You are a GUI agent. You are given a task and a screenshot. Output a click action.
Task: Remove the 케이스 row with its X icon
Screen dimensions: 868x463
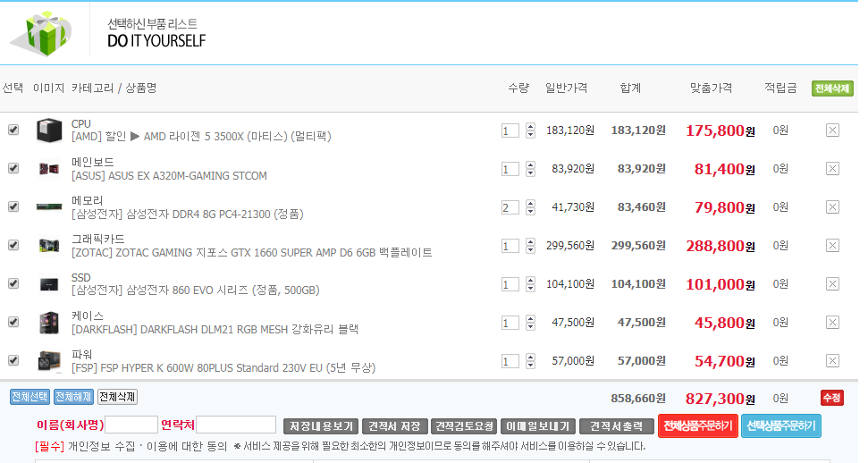click(832, 323)
